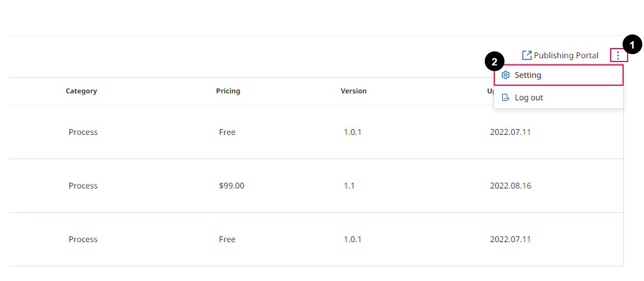Click the Free pricing in the first row
This screenshot has height=281, width=644.
click(227, 132)
